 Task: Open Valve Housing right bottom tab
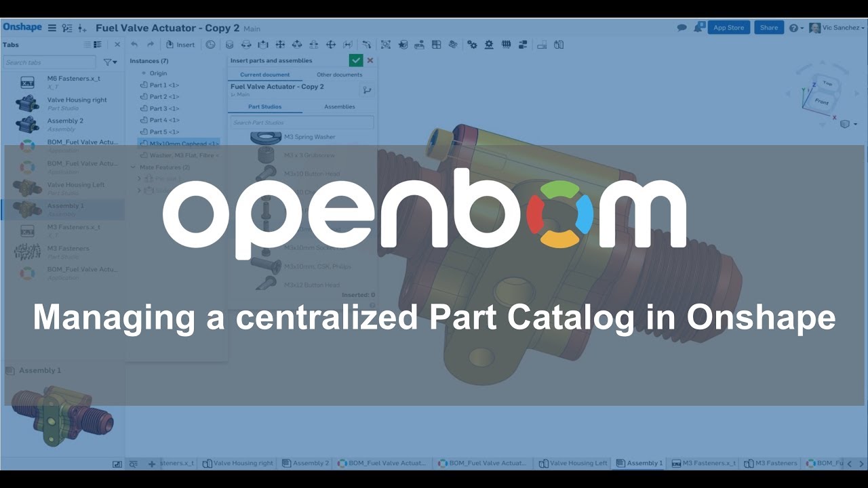point(237,463)
